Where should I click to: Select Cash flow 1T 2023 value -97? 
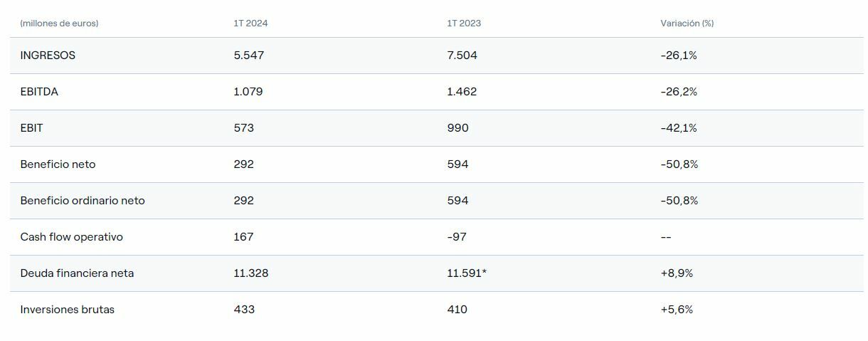457,237
